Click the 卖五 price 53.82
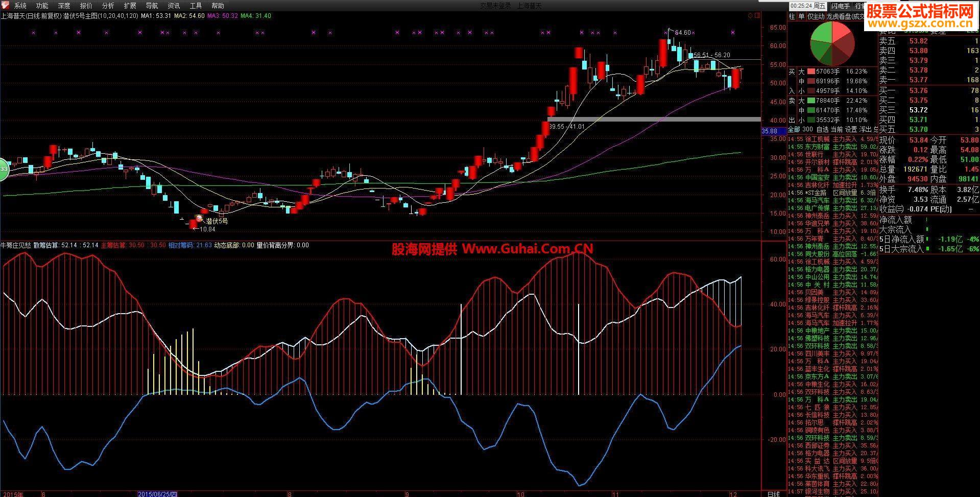The image size is (980, 497). coord(918,41)
